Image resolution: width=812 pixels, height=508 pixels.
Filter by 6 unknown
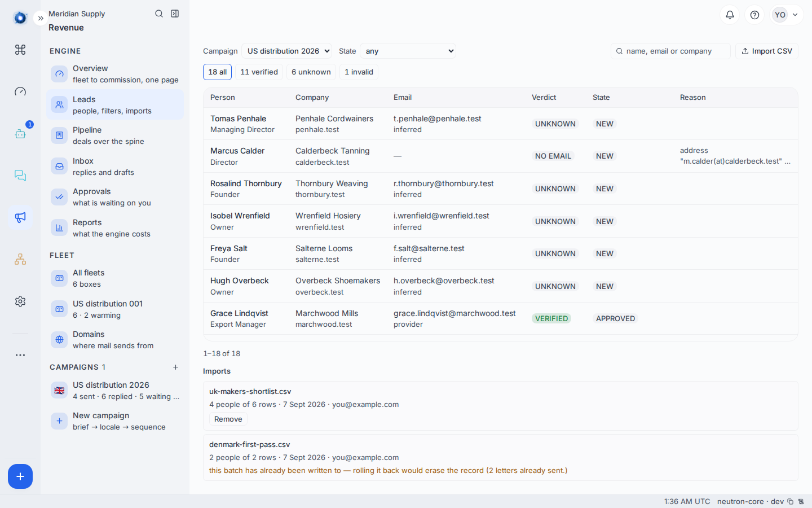tap(311, 72)
